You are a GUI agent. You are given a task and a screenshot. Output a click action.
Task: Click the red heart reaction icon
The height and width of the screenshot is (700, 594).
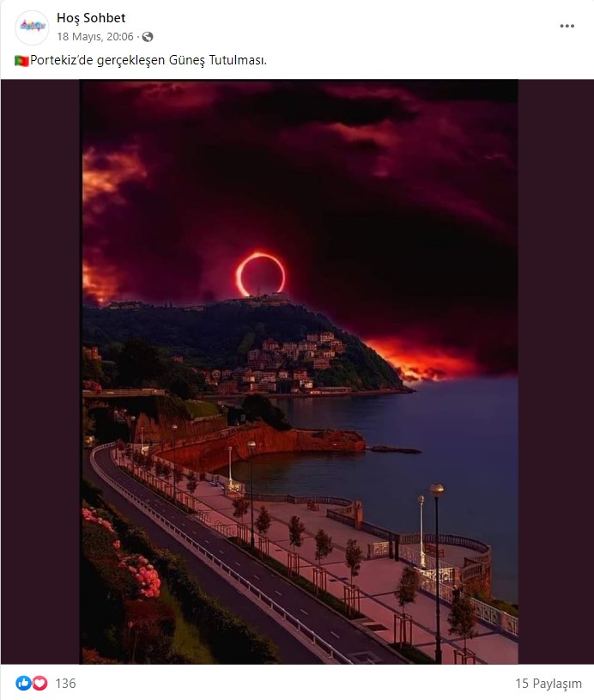[x=39, y=683]
